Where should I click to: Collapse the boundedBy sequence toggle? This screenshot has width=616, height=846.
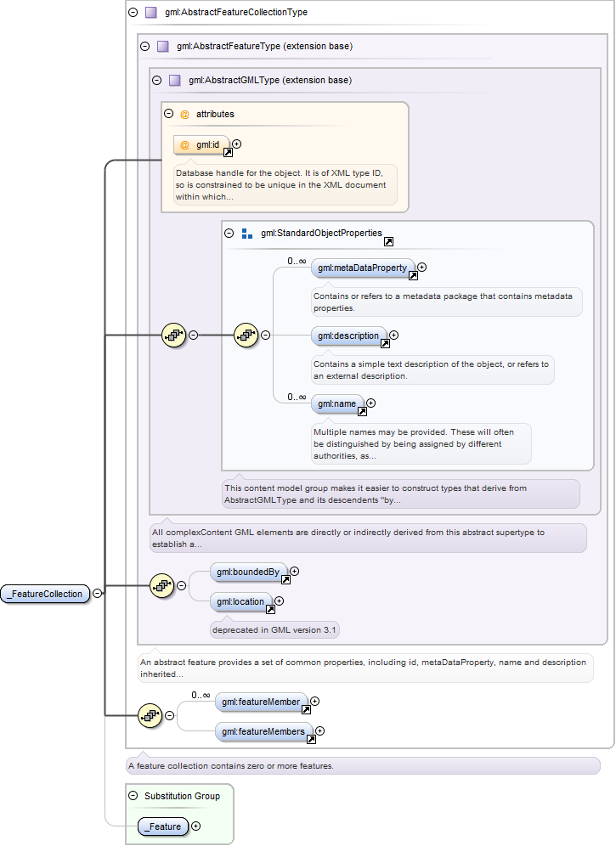coord(181,585)
